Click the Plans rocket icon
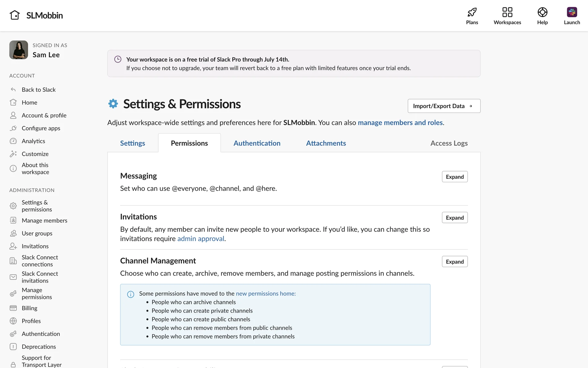Screen dimensions: 588x368 [472, 12]
